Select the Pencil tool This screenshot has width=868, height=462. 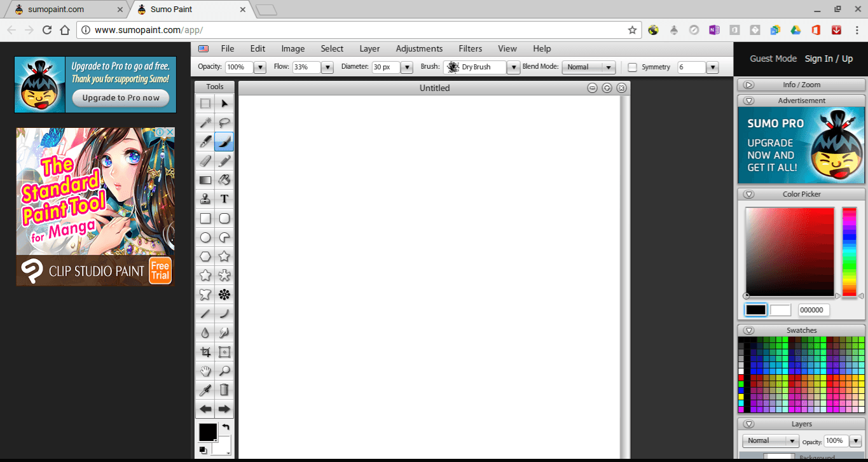(224, 161)
